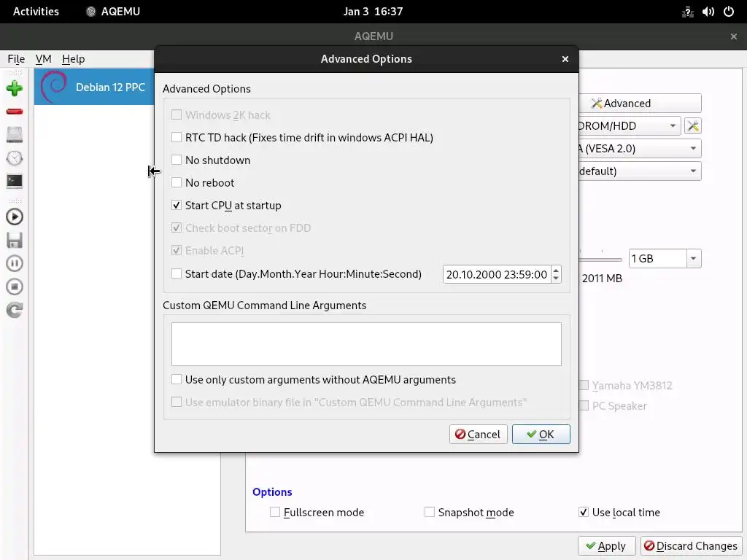
Task: Open the power menu icon in top bar
Action: click(x=729, y=12)
